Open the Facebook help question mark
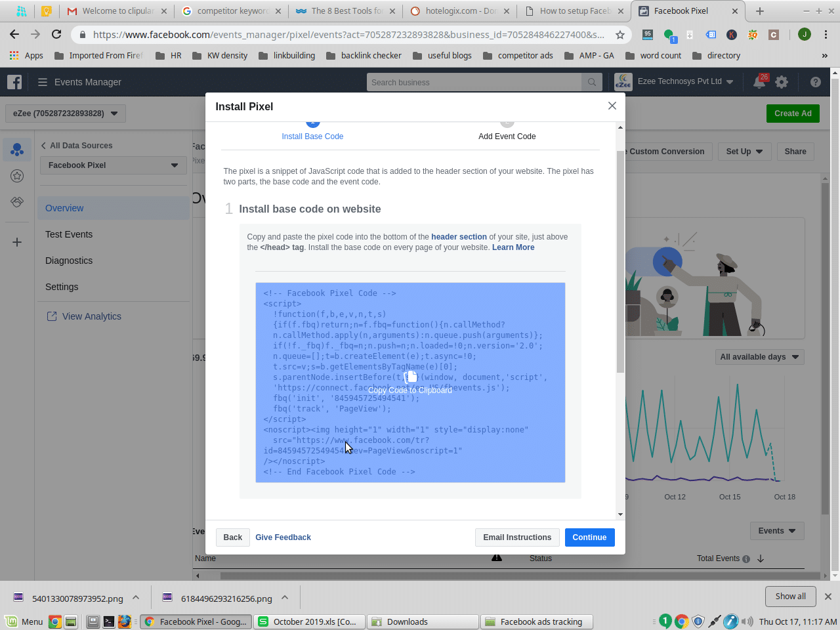The width and height of the screenshot is (840, 630). [x=816, y=82]
